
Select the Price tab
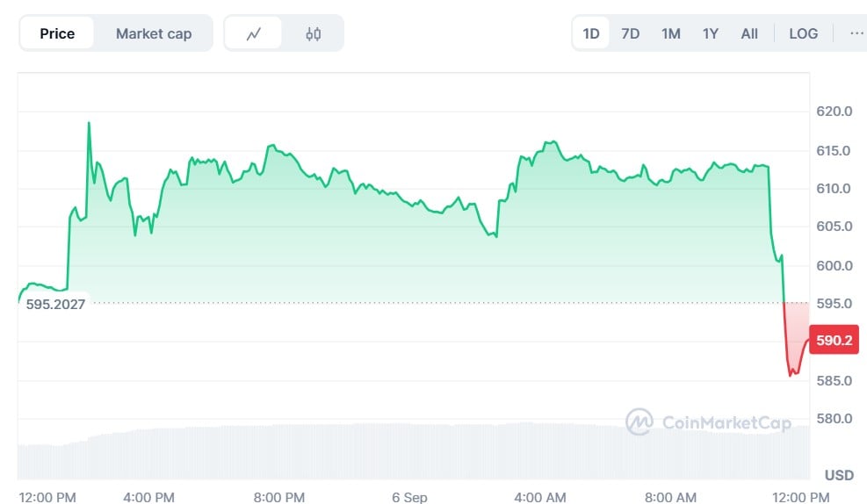(x=57, y=34)
